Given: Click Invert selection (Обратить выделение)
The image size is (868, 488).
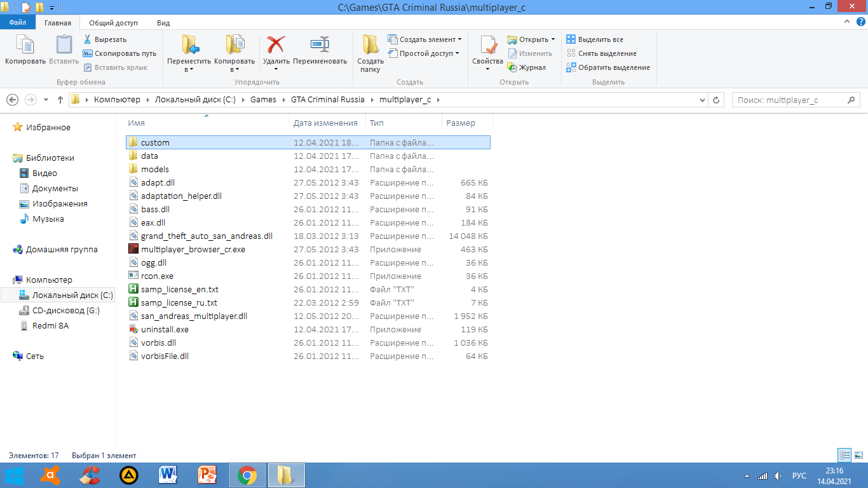Looking at the screenshot, I should [x=608, y=67].
